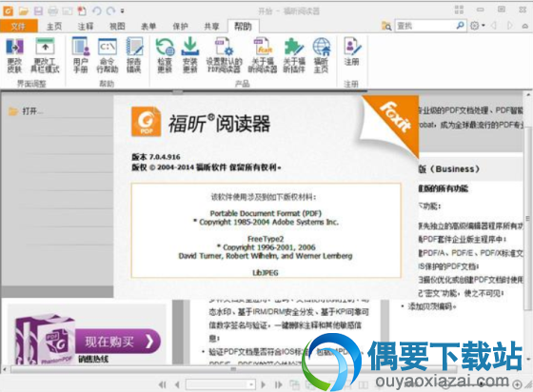533x392 pixels.
Task: Click the 注册 register icon
Action: [x=352, y=51]
